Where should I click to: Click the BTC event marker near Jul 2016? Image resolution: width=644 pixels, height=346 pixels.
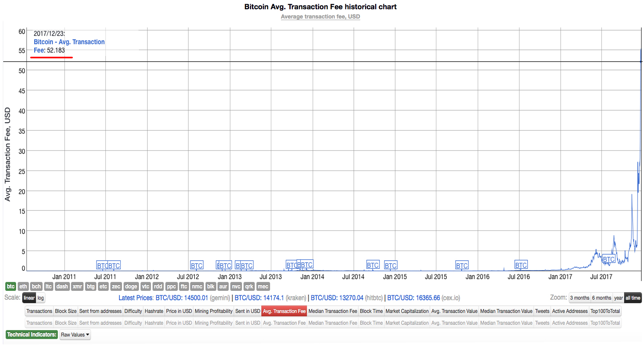[x=521, y=265]
